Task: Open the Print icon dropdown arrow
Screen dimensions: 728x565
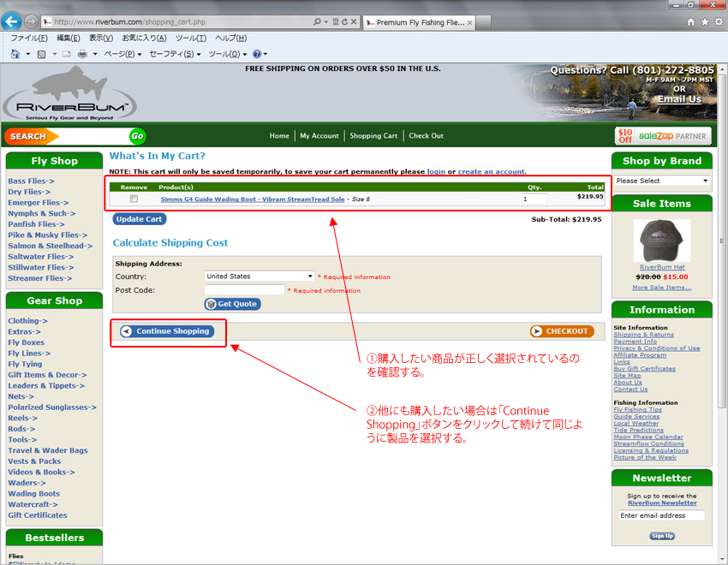Action: 95,54
